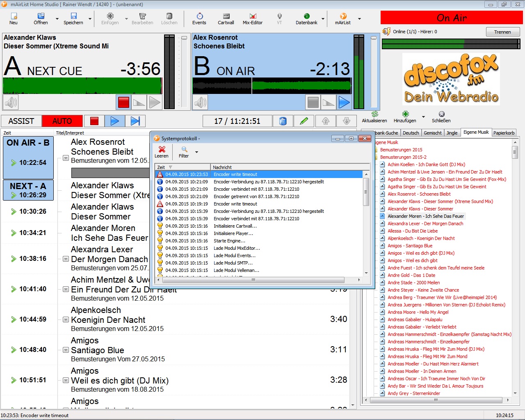Viewport: 525px width, 420px height.
Task: Switch to the Deutsch tab
Action: click(x=411, y=133)
